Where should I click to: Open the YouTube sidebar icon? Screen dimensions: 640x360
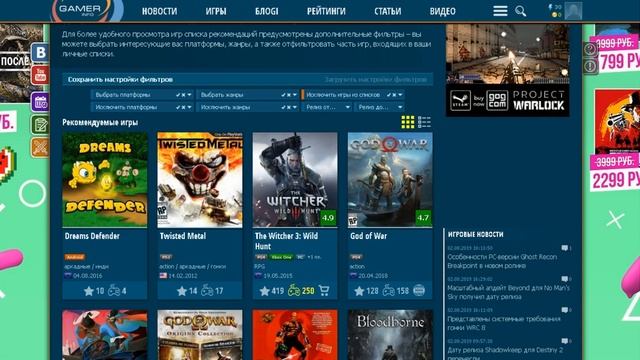[40, 75]
